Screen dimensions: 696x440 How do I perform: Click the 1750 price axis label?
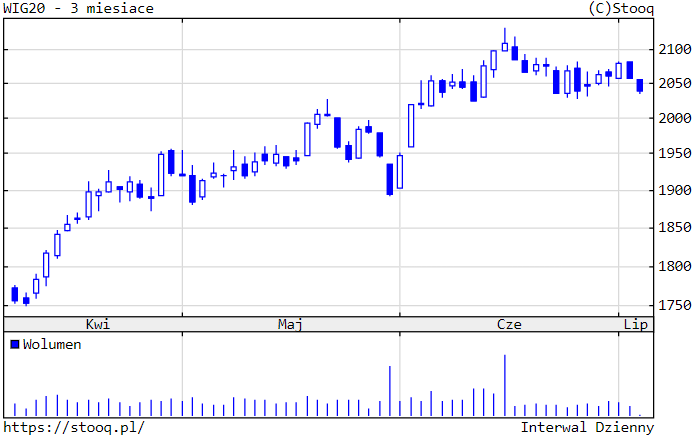[x=675, y=305]
